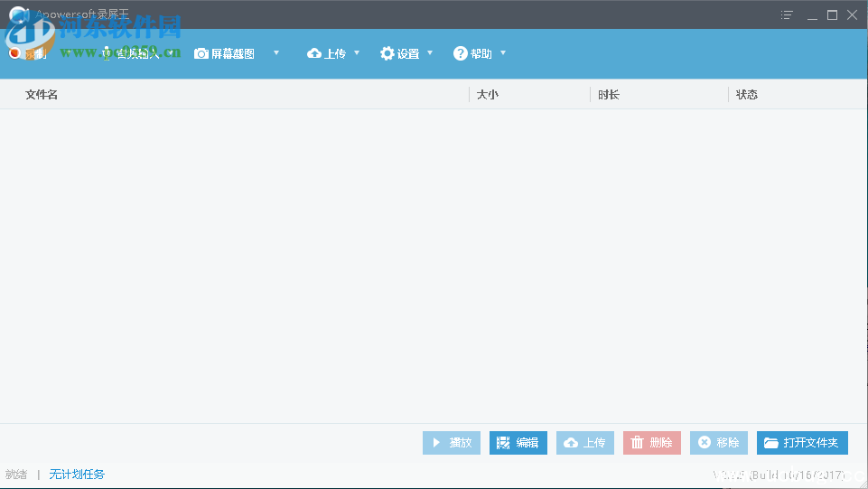Click the 打开文件夹 open folder button
Image resolution: width=868 pixels, height=489 pixels.
coord(802,443)
